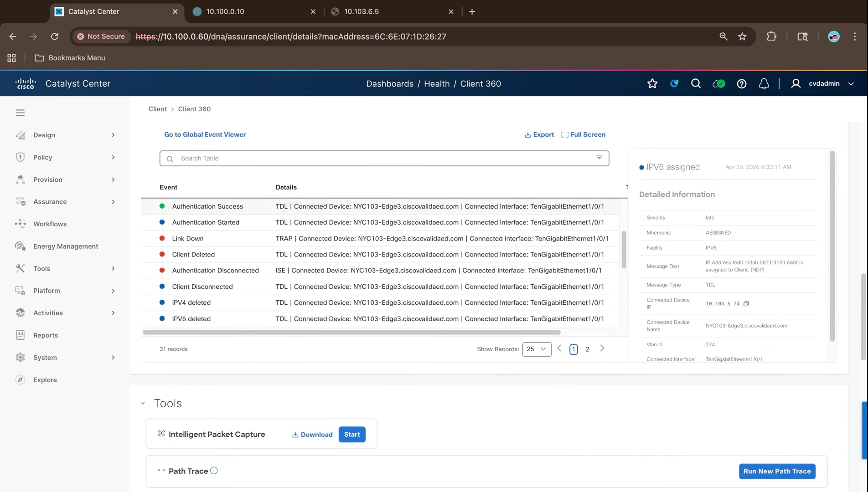Open Energy Management in the sidebar
Screen dimensions: 868x492
[x=65, y=246]
